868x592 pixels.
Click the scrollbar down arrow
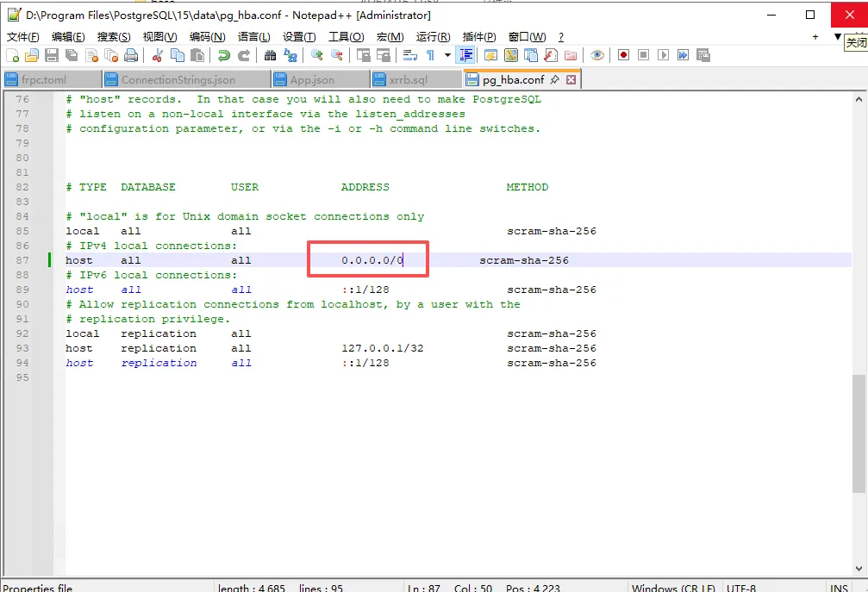859,568
